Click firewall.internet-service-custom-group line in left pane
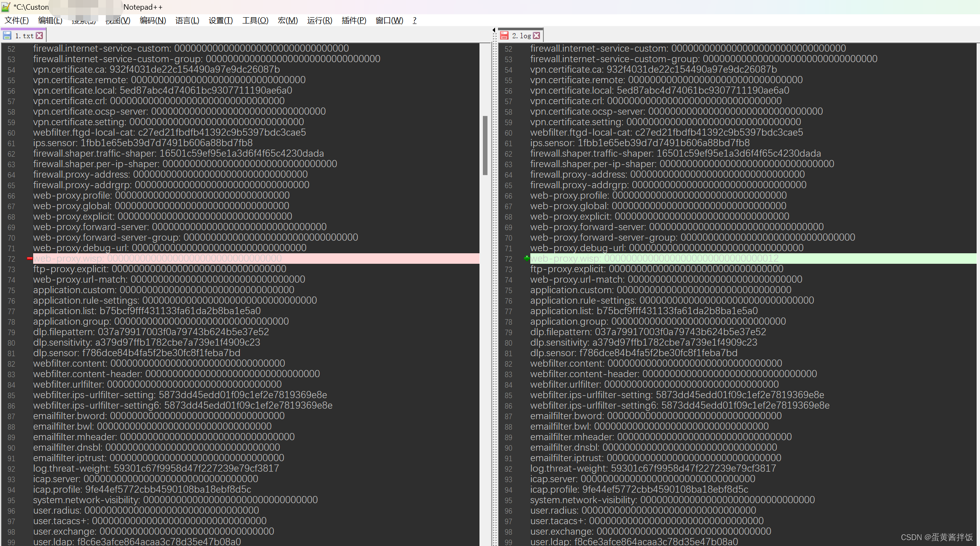Viewport: 980px width, 546px height. (207, 59)
